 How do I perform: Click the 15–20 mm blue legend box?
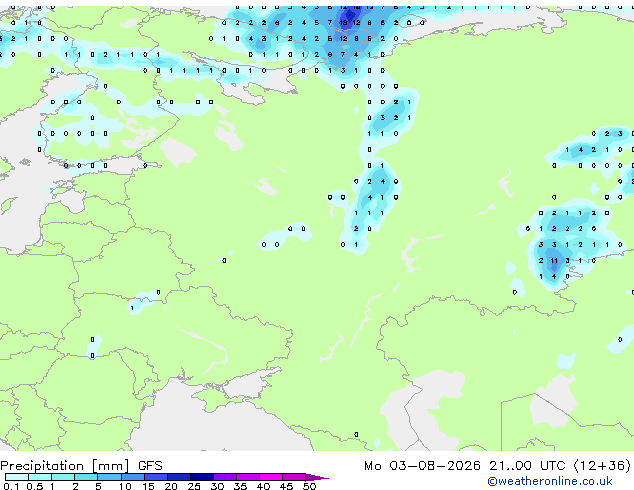(155, 477)
